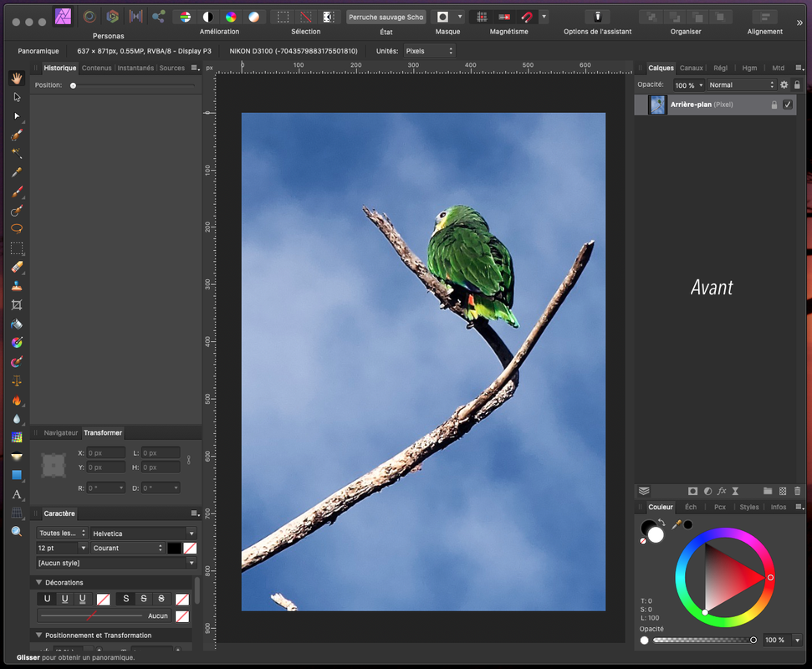Open the Liquify persona

[x=89, y=17]
